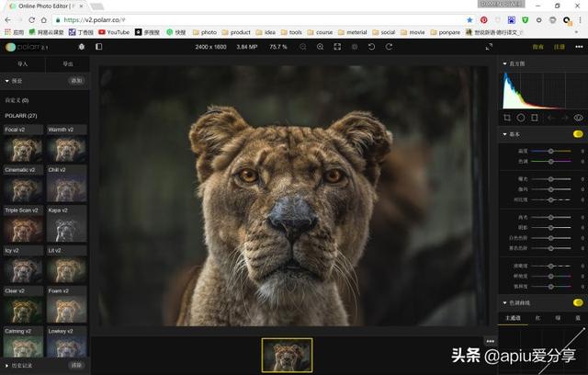The height and width of the screenshot is (375, 588).
Task: Select the circular radial mask tool
Action: pos(521,118)
